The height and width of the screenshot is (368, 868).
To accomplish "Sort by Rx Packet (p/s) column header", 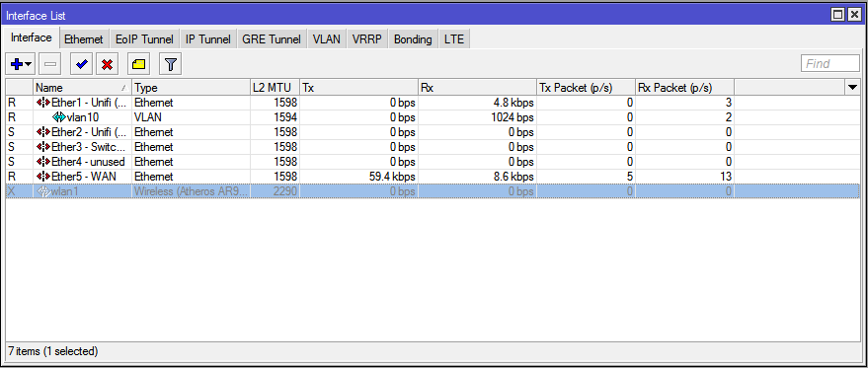I will click(684, 88).
